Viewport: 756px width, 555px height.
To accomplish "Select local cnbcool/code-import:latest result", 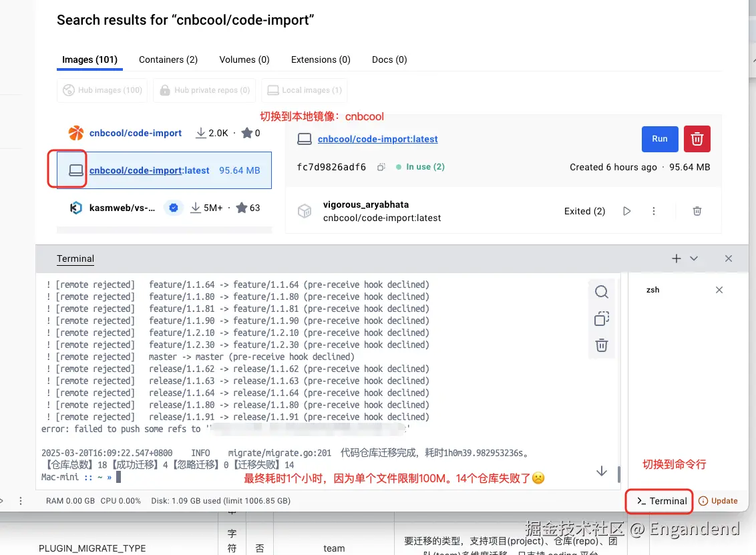I will pos(164,170).
